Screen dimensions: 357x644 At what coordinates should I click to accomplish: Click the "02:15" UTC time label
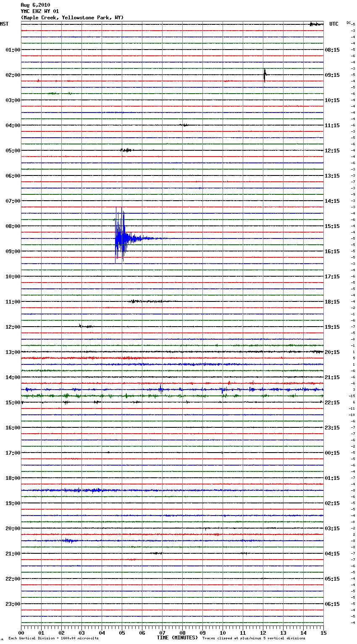(x=332, y=503)
